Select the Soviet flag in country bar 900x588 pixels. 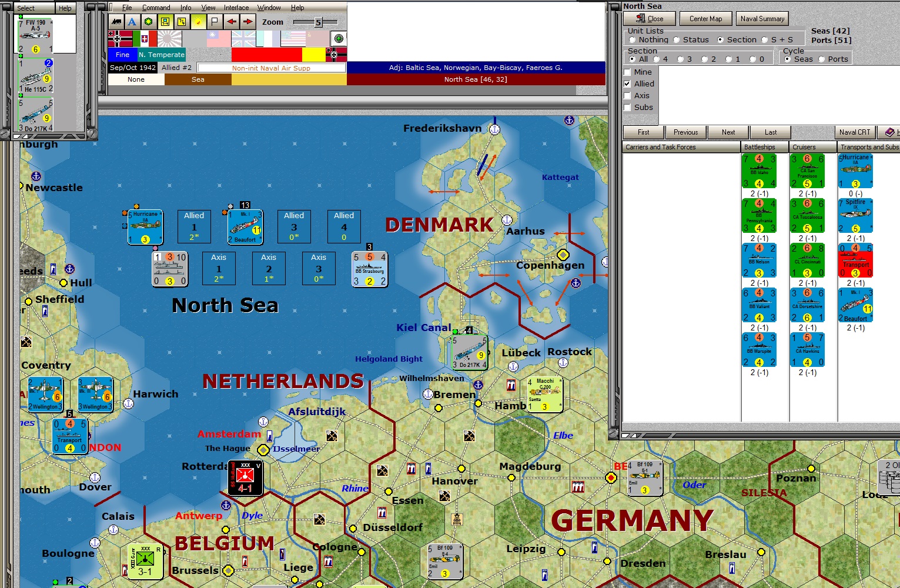[x=317, y=39]
